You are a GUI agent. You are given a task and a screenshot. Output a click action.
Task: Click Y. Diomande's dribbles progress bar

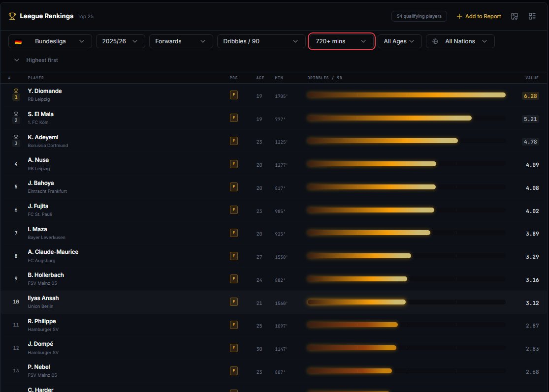point(406,95)
